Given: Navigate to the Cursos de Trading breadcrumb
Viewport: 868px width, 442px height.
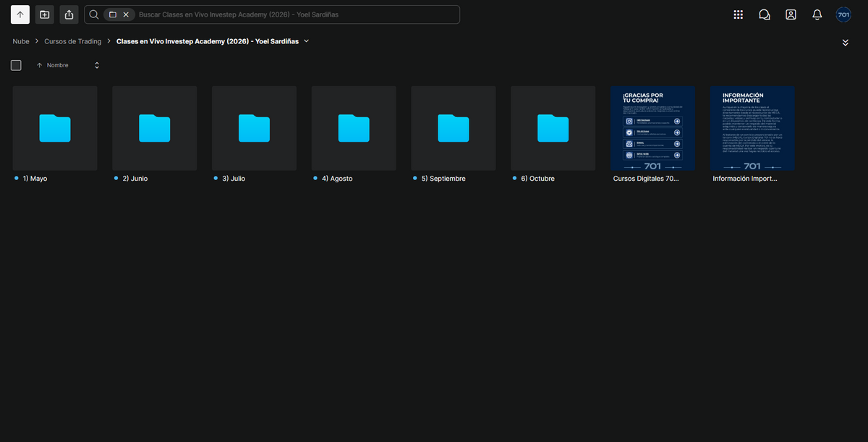Looking at the screenshot, I should coord(73,41).
